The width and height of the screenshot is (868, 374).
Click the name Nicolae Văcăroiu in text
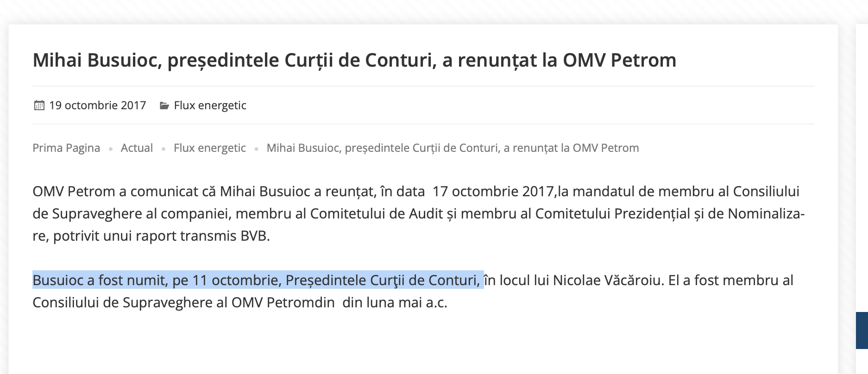point(608,280)
